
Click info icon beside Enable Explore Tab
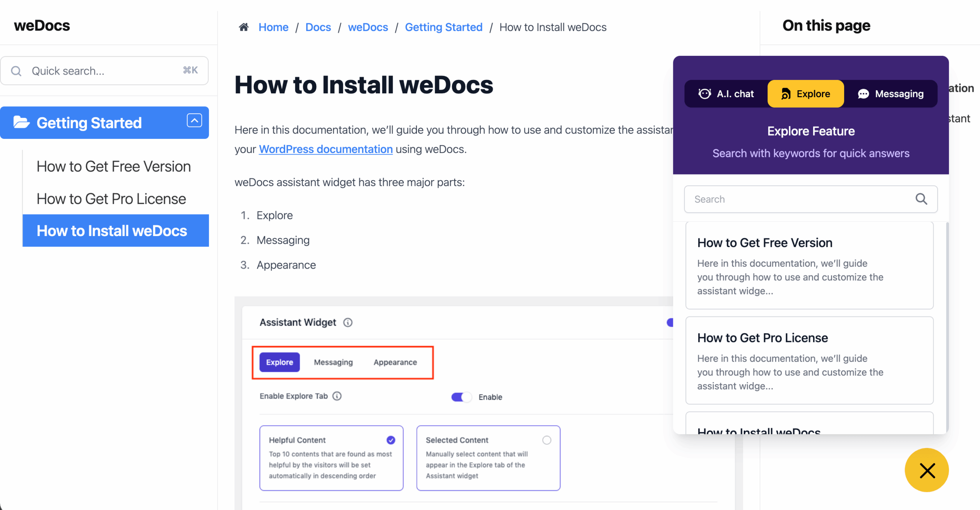pos(337,396)
